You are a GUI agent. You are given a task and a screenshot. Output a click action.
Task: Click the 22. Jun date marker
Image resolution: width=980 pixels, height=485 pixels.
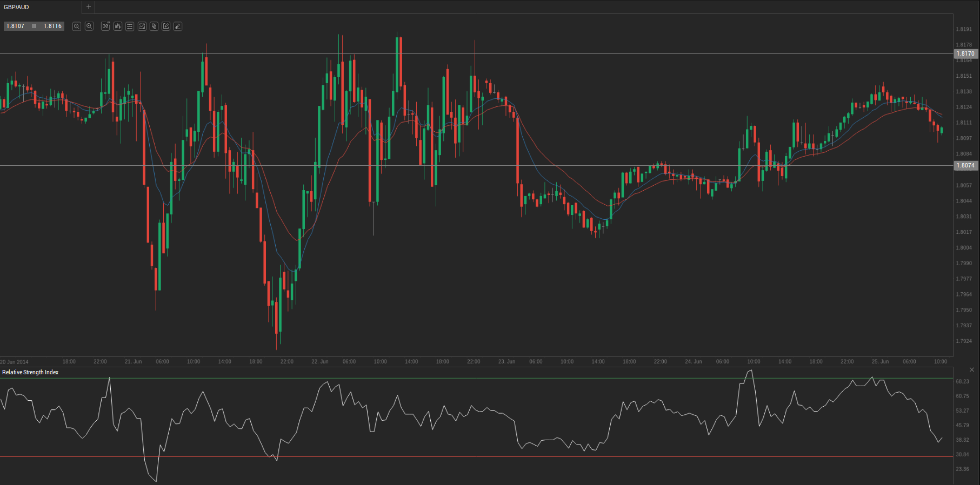tap(320, 361)
